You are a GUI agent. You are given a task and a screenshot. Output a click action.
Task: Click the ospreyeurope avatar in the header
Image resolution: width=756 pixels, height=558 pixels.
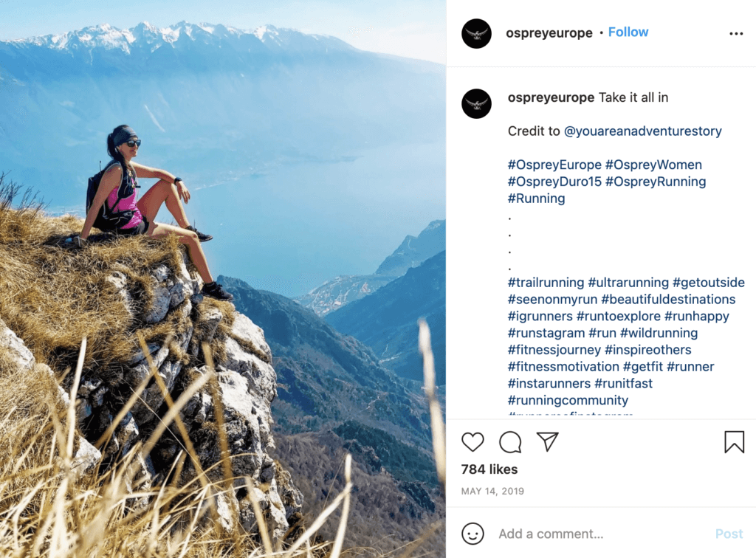tap(477, 33)
